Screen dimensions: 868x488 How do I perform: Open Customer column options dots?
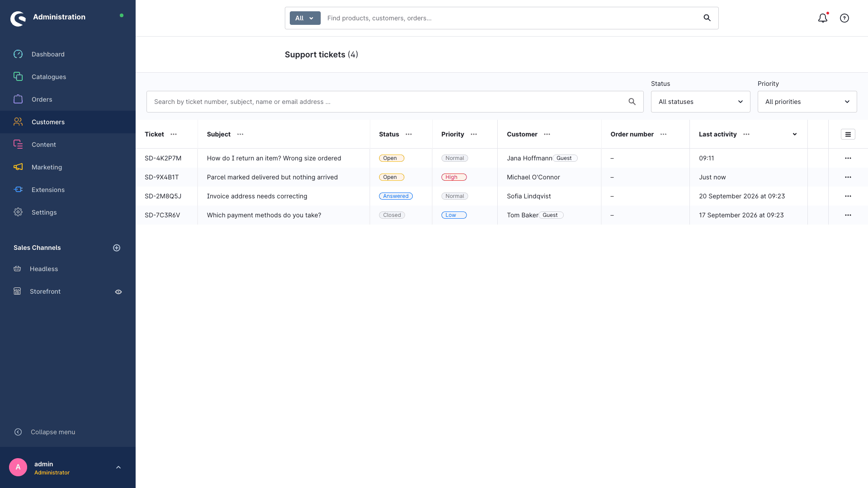point(547,134)
